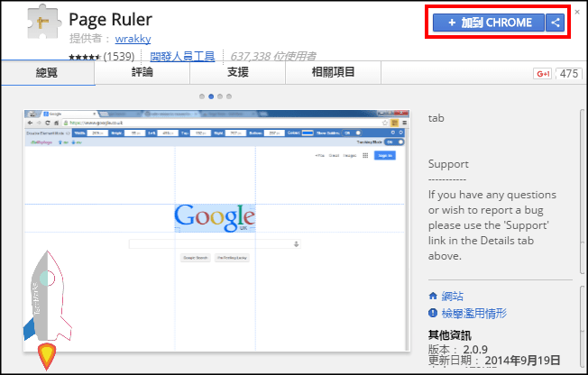Switch to the 支援 tab
This screenshot has height=375, width=588.
pyautogui.click(x=238, y=72)
